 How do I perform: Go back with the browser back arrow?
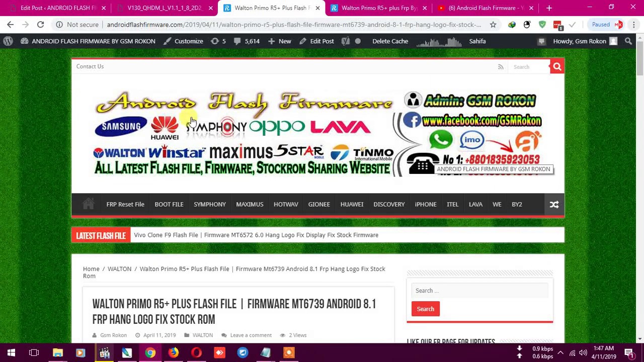coord(10,24)
